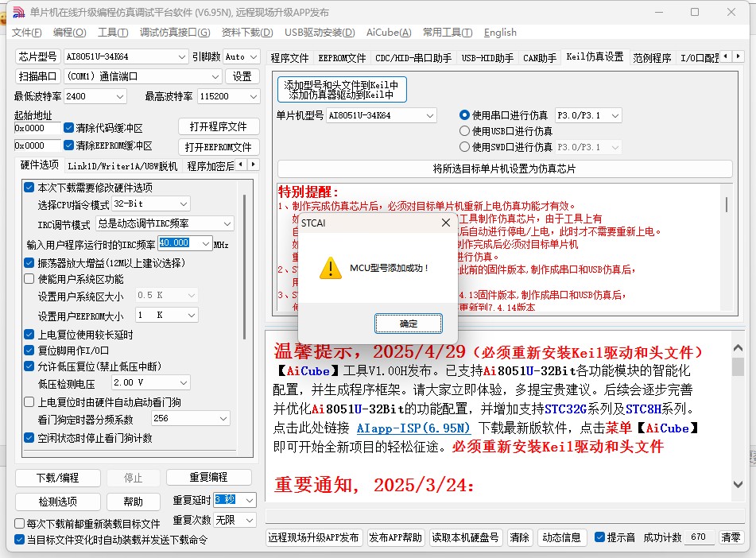Click 扫描串口 button
The height and width of the screenshot is (558, 756).
(x=37, y=76)
